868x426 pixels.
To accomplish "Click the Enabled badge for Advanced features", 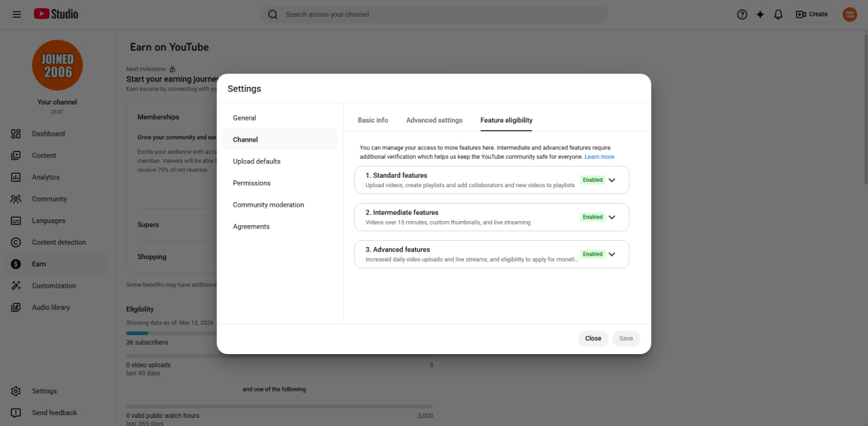I will point(593,254).
